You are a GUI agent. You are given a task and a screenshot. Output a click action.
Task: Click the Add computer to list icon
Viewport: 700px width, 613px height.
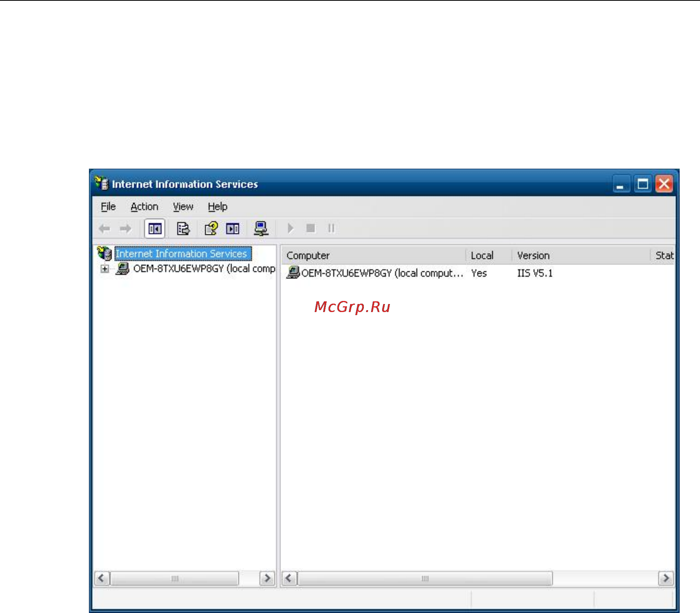pos(261,229)
